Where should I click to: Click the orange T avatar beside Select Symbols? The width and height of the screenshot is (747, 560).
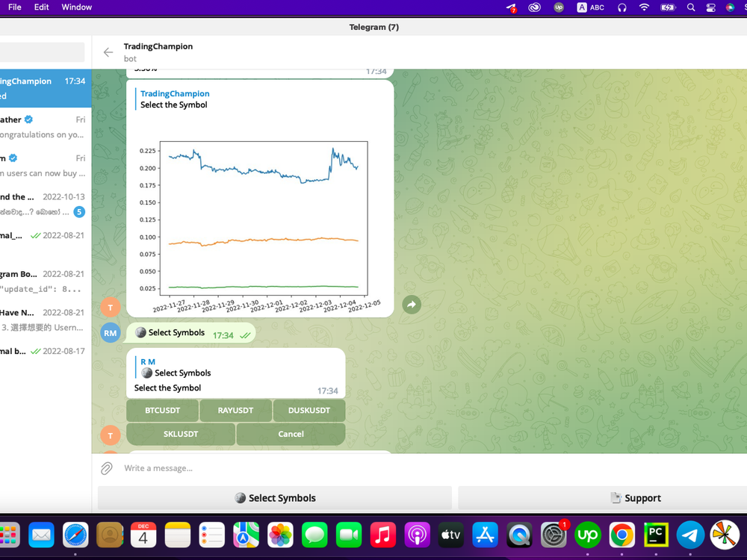[x=110, y=435]
